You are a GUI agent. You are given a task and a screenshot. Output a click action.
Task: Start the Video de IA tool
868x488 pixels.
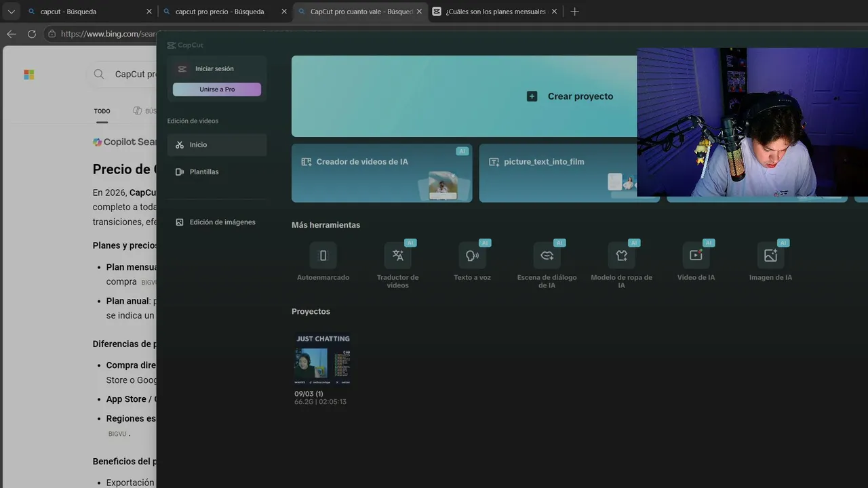(696, 261)
